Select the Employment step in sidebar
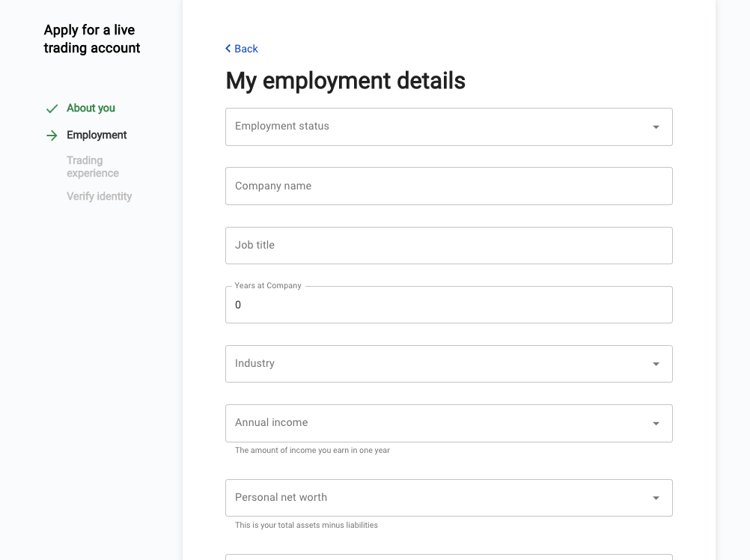Screen dimensions: 750x560 pos(97,136)
